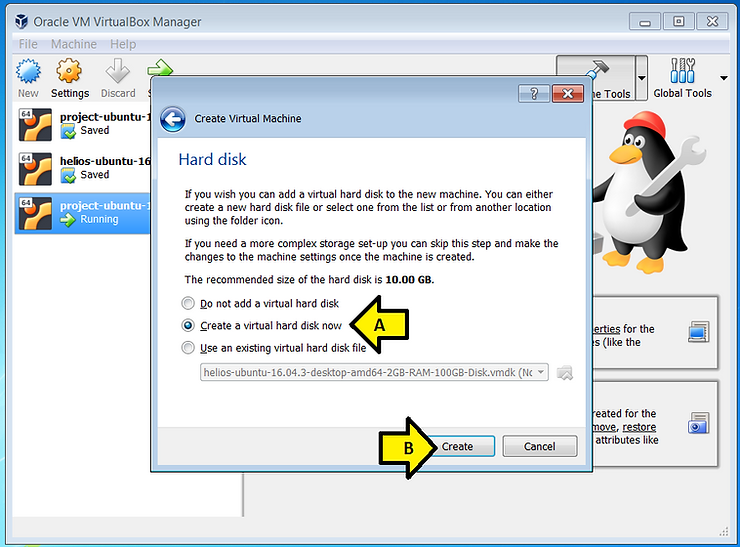Click the Details monitor icon in welcome pane
This screenshot has height=547, width=740.
pyautogui.click(x=698, y=332)
